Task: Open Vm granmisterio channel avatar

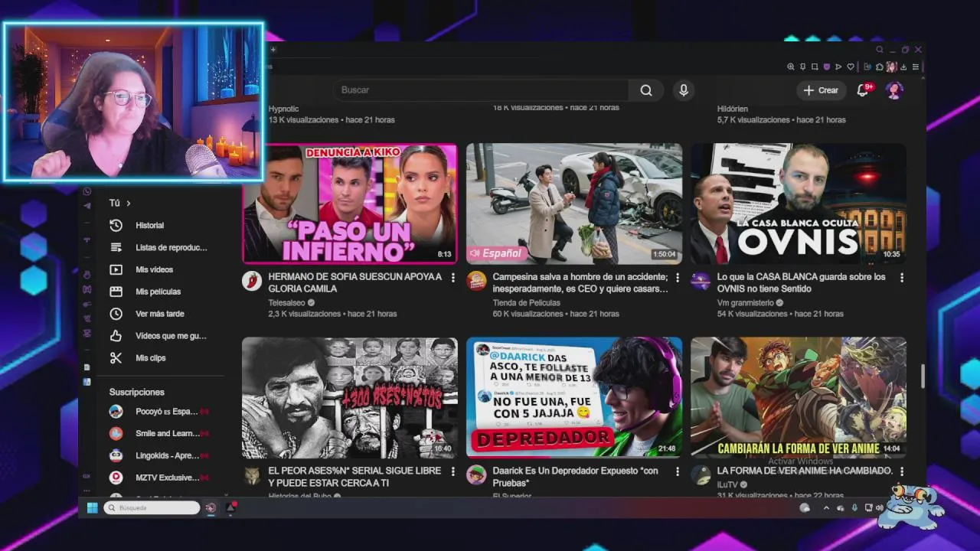Action: pos(701,281)
